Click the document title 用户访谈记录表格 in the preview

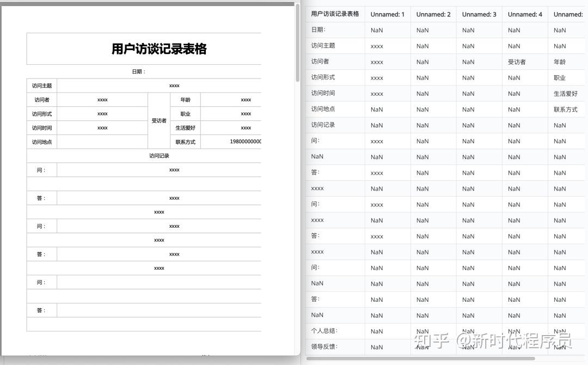click(159, 49)
